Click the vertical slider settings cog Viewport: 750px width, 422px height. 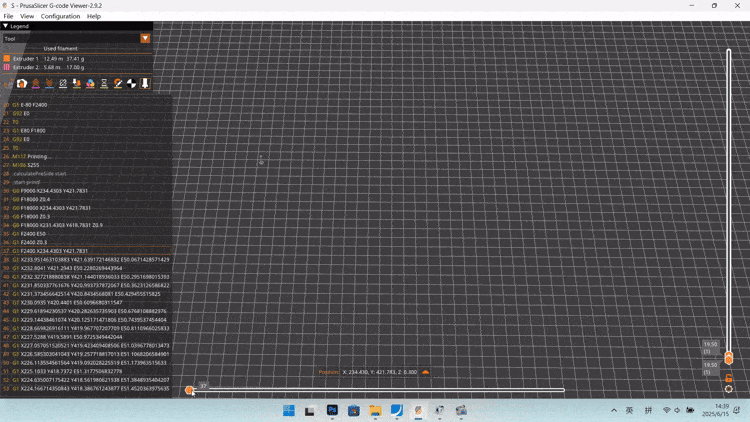click(729, 390)
